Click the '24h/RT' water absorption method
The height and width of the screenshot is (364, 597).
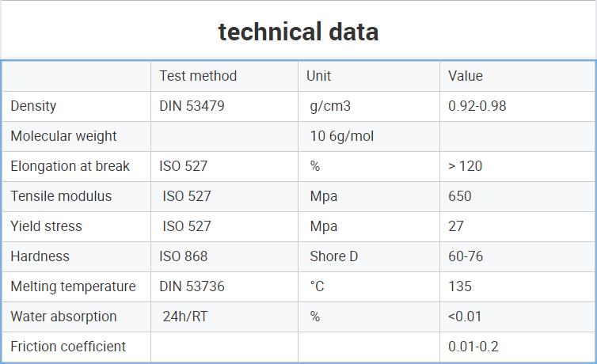(185, 316)
